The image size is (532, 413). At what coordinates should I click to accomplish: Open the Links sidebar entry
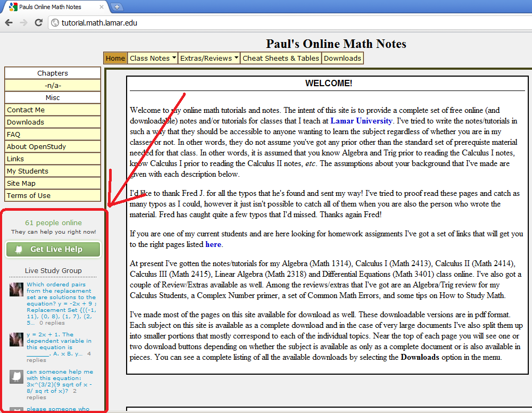(x=53, y=159)
